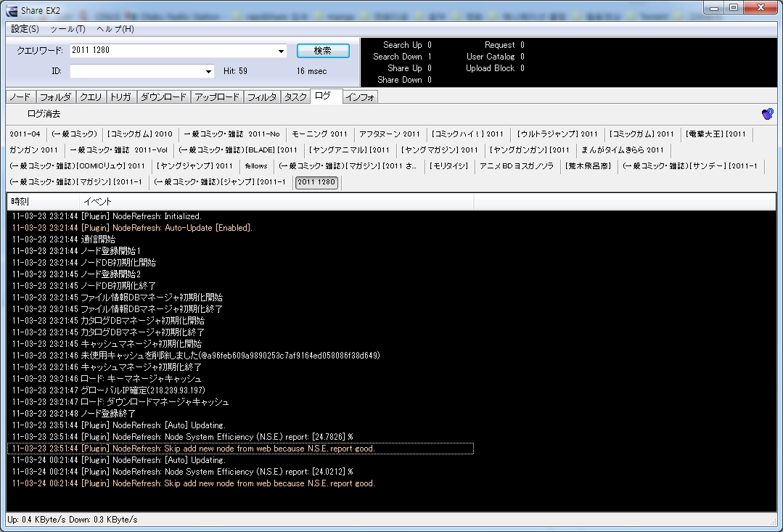Click the イベント column header
The height and width of the screenshot is (532, 783).
tap(276, 201)
